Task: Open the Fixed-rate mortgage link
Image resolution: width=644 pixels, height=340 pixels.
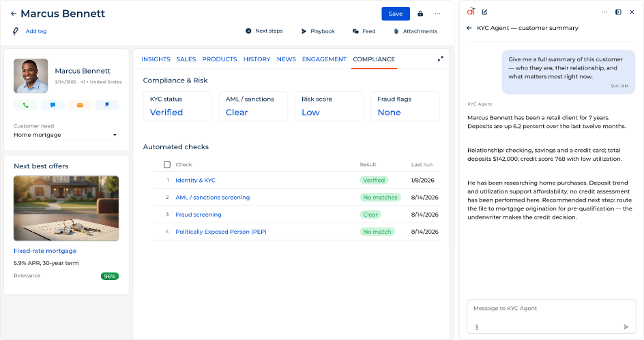Action: [45, 251]
